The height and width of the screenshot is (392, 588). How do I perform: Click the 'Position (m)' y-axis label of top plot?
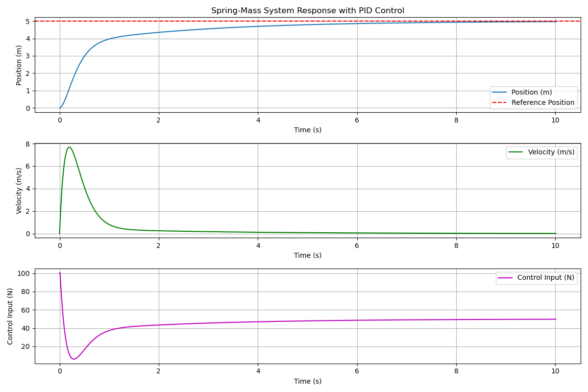coord(19,65)
